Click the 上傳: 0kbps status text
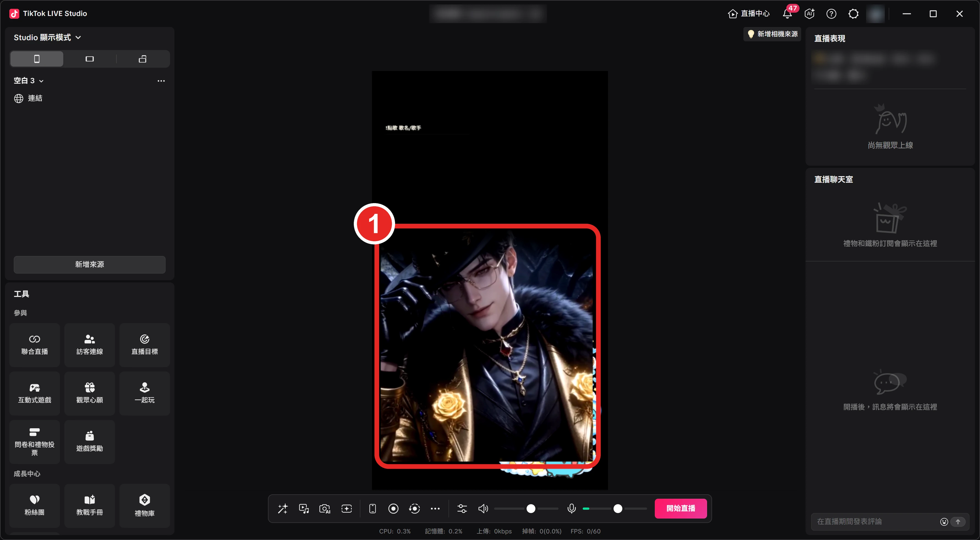This screenshot has height=540, width=980. coord(494,531)
